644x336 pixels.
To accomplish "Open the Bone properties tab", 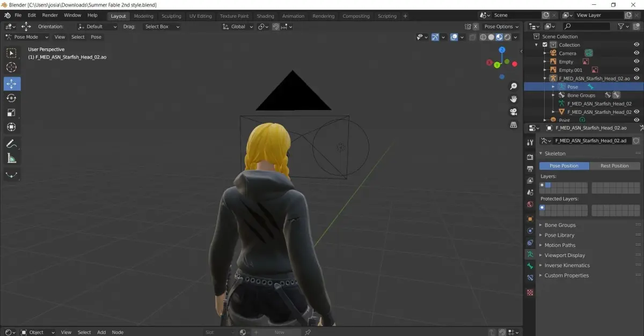I will coord(530,266).
